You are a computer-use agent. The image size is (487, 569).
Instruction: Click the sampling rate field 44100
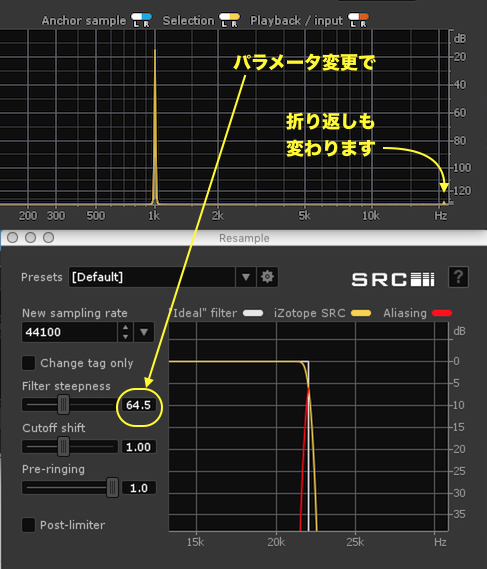click(70, 332)
